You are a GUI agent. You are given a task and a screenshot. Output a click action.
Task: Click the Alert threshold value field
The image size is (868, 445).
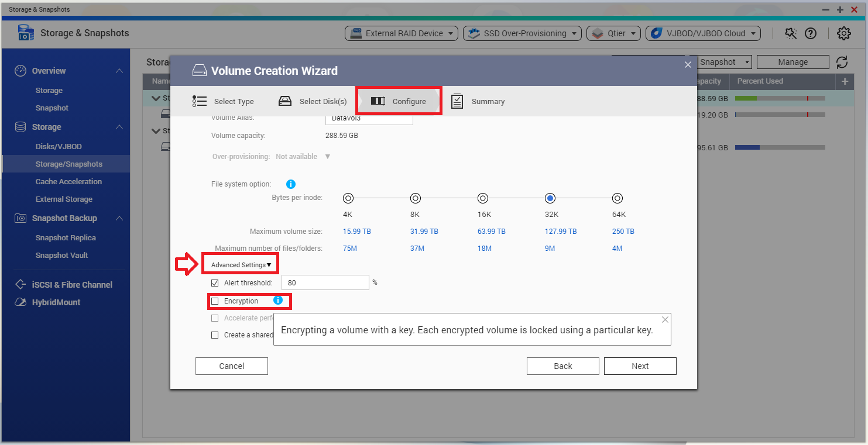325,283
